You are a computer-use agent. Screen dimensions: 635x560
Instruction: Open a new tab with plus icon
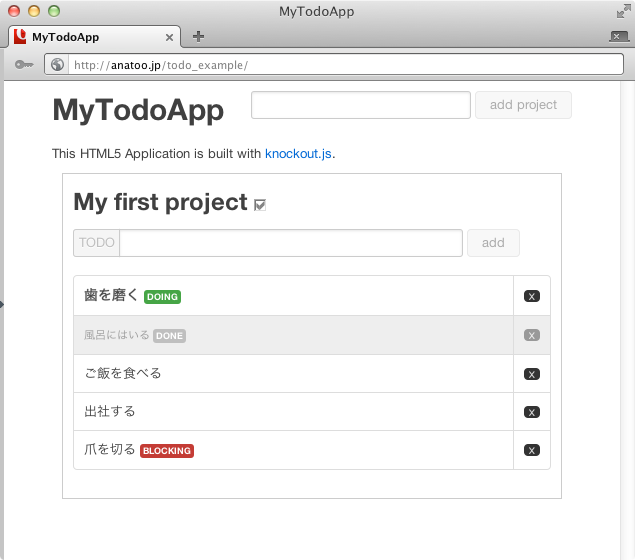point(198,37)
